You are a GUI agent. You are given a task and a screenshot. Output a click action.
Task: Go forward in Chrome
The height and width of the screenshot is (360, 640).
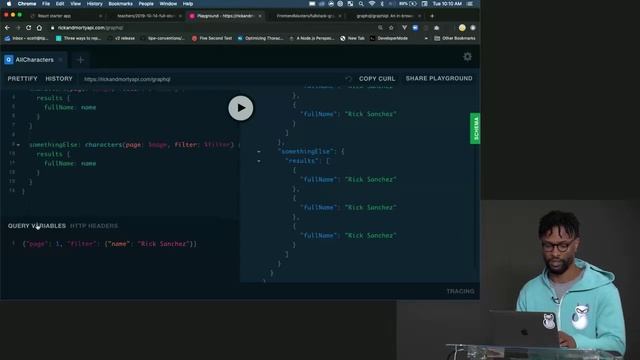coord(18,28)
